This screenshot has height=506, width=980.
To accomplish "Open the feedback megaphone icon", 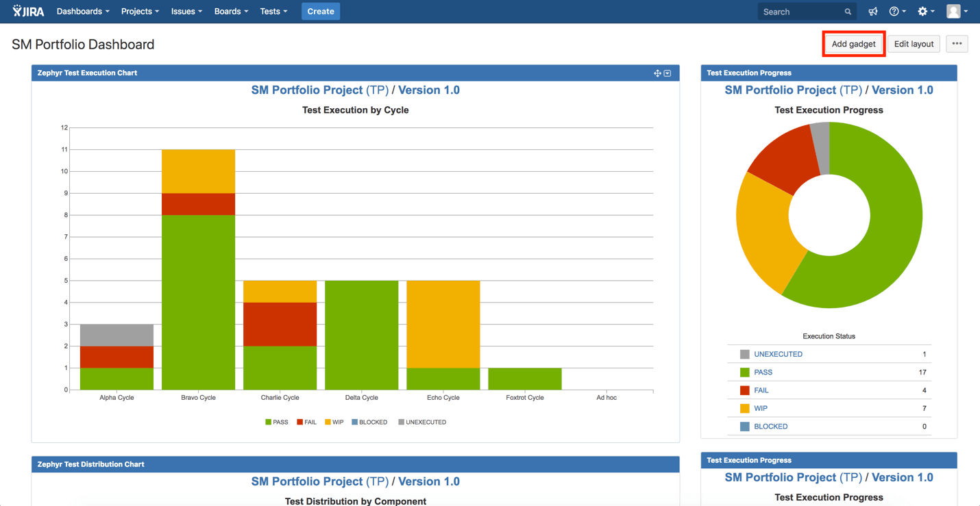I will point(872,12).
